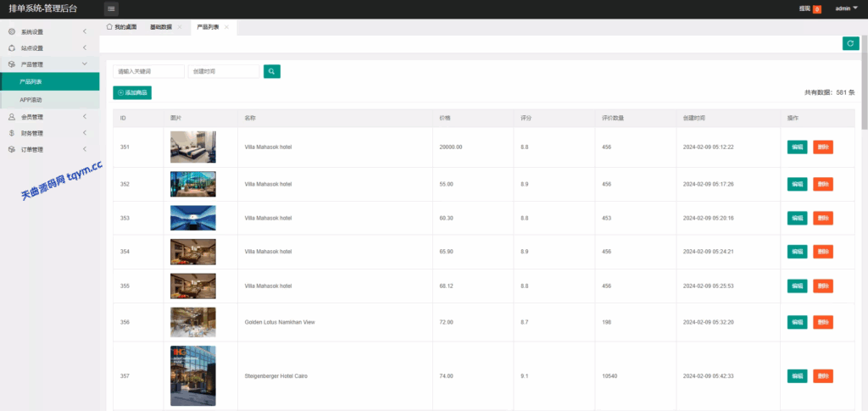Open the thumbnail image of product 354
Viewport: 868px width, 411px height.
pyautogui.click(x=193, y=252)
